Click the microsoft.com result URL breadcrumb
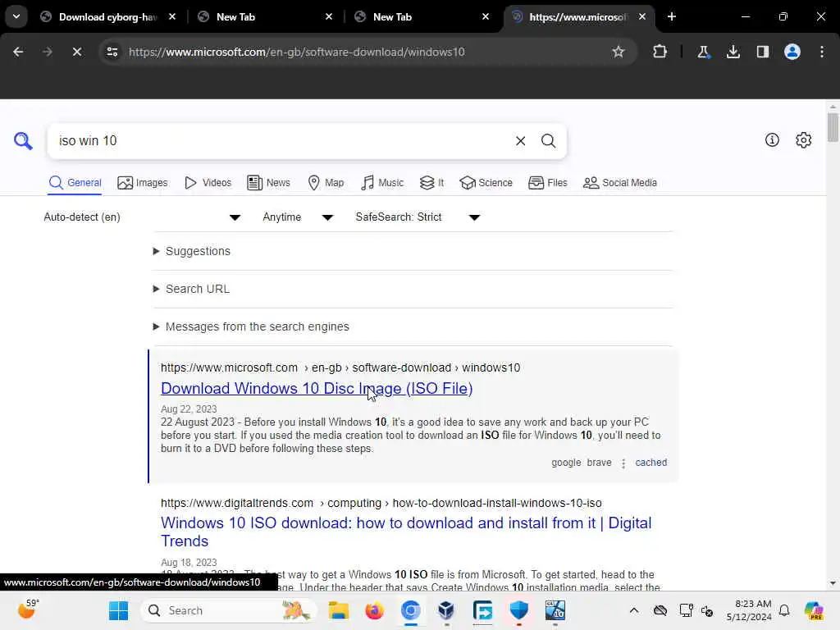The height and width of the screenshot is (630, 840). (x=340, y=368)
